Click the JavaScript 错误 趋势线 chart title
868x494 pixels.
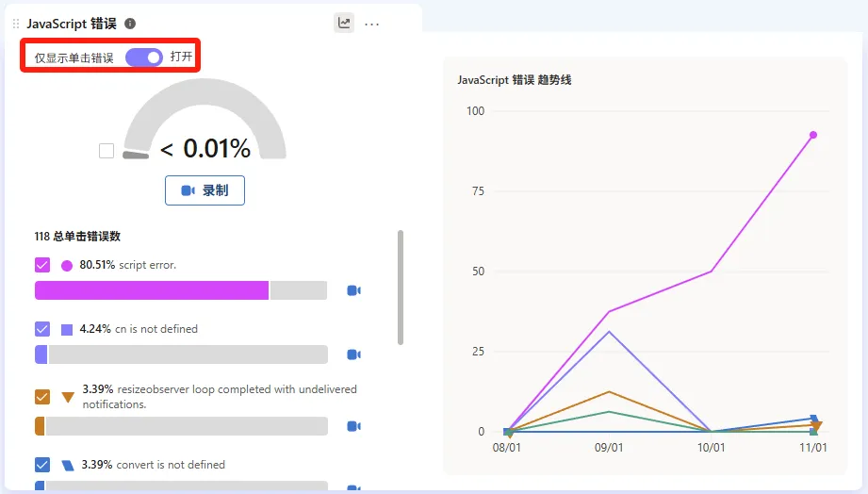pyautogui.click(x=514, y=80)
